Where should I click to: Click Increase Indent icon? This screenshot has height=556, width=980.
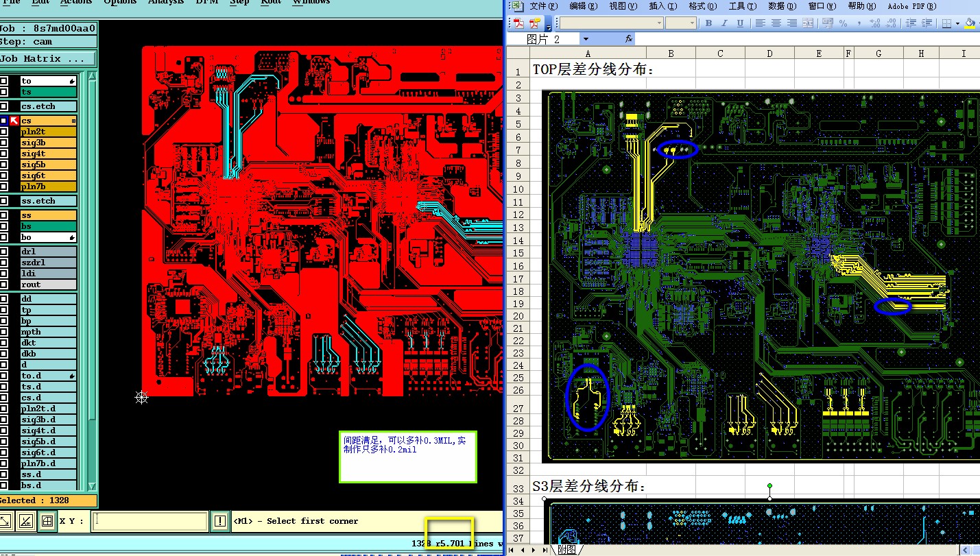pyautogui.click(x=927, y=23)
